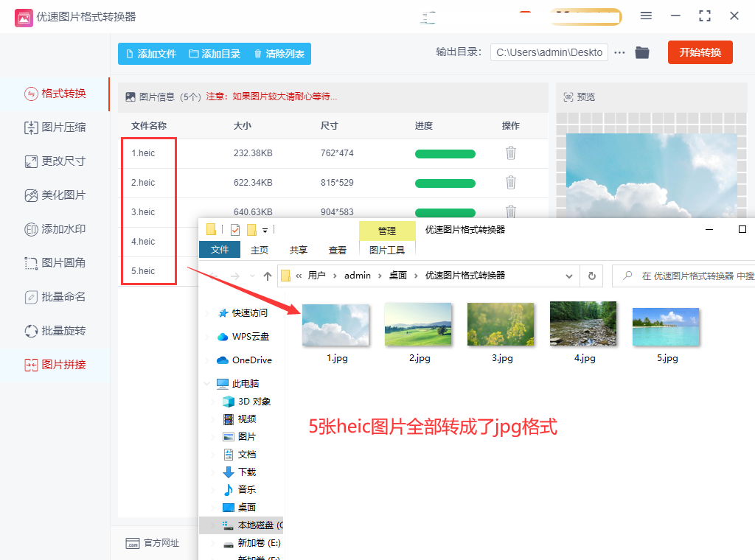Image resolution: width=755 pixels, height=560 pixels.
Task: Click the 1.heic progress bar
Action: 445,154
